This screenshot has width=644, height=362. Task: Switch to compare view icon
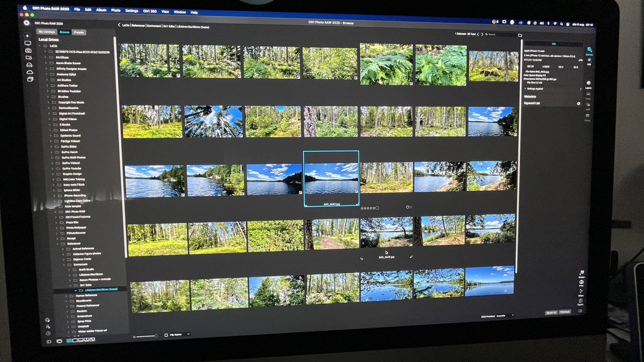click(87, 340)
